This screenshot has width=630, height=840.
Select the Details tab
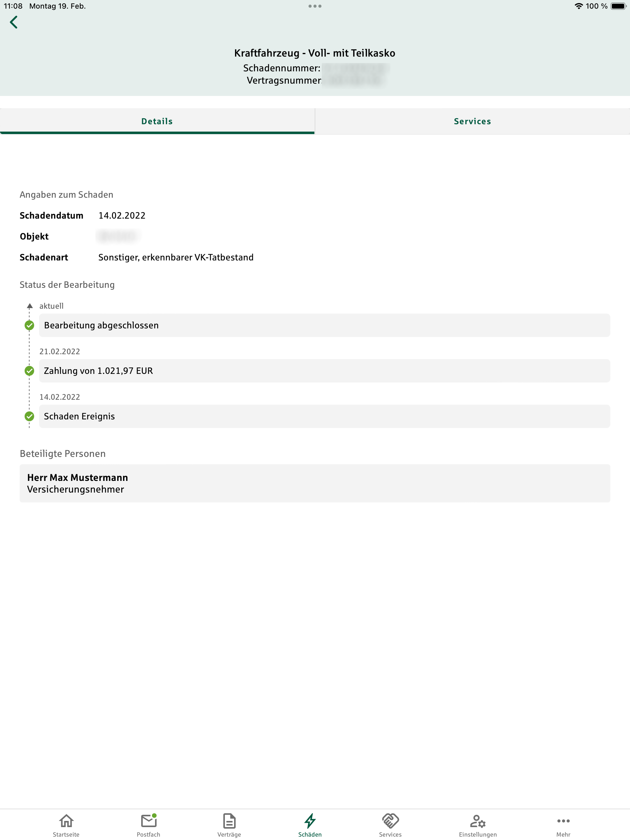(157, 121)
